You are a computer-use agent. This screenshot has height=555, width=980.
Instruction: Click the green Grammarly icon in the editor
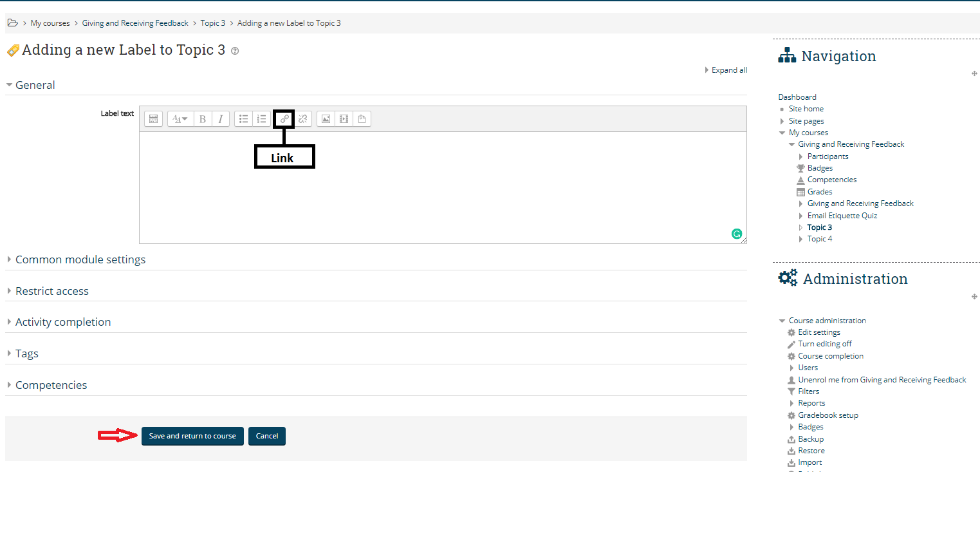click(x=737, y=234)
